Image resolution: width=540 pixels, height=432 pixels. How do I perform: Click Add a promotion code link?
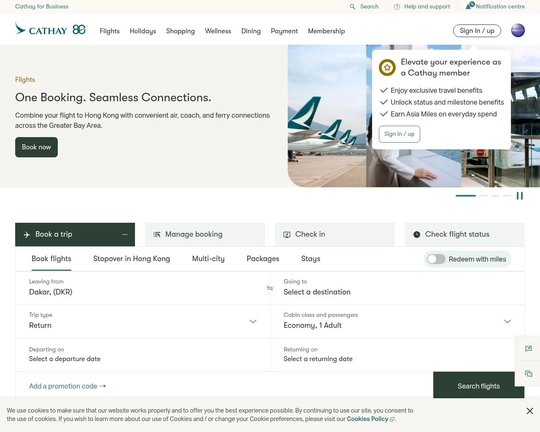tap(67, 386)
